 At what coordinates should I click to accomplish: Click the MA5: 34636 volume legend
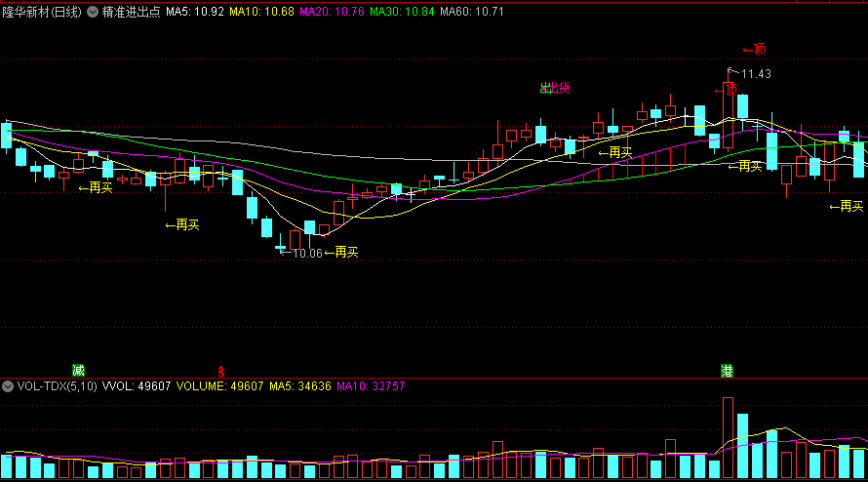(x=300, y=386)
